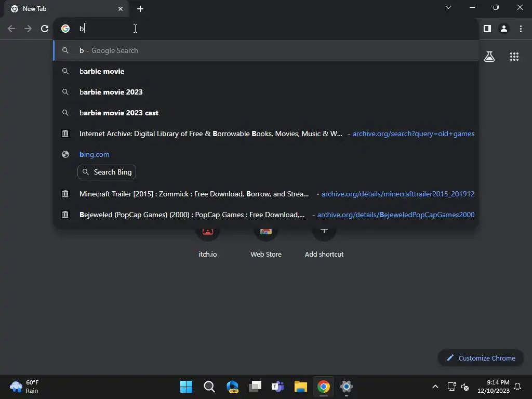532x399 pixels.
Task: Open the side panel icon
Action: pos(487,29)
